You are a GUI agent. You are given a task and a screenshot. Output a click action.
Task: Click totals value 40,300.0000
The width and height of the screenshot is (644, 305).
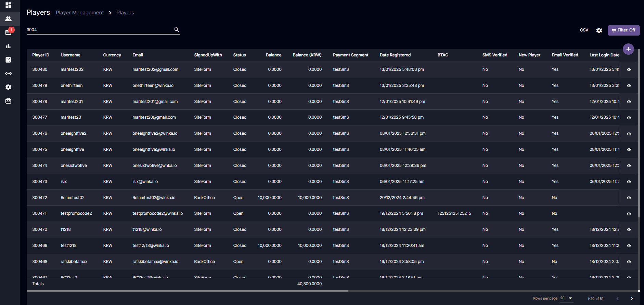(309, 284)
